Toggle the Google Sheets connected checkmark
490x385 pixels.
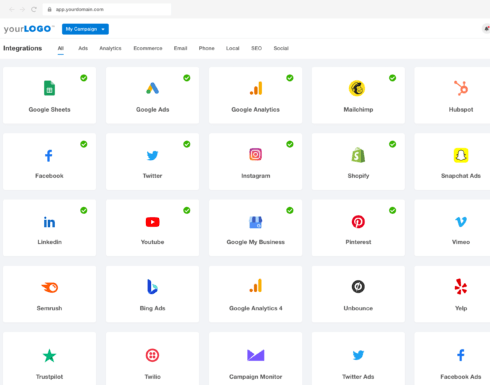click(x=84, y=78)
